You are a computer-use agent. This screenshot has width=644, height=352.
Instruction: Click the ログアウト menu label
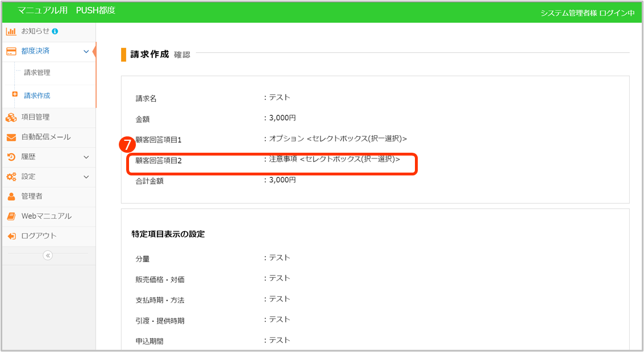pyautogui.click(x=39, y=236)
